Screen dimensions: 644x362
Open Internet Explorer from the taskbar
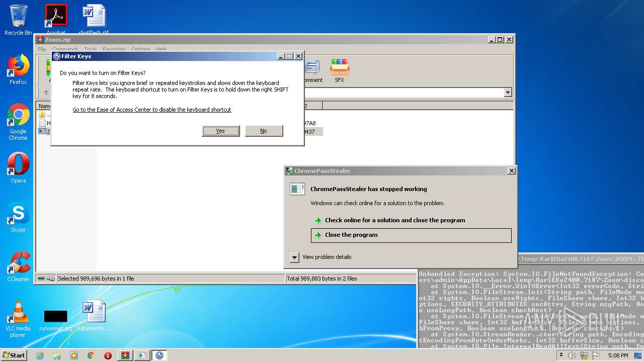(40, 355)
